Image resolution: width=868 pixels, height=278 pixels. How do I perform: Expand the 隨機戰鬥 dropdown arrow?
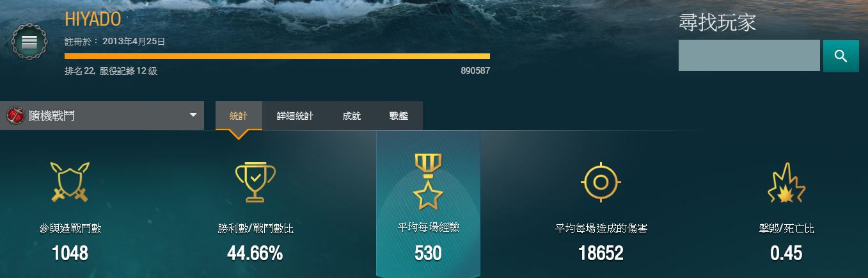click(193, 115)
